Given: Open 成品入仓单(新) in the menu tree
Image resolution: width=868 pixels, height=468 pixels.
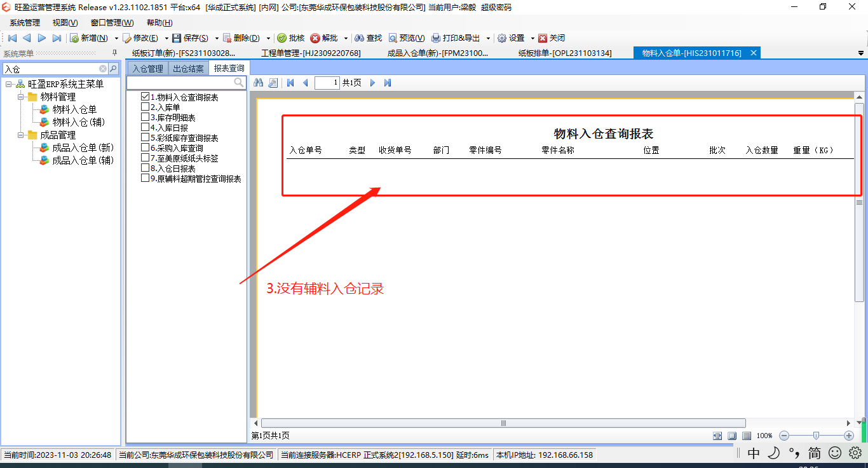Looking at the screenshot, I should (83, 148).
